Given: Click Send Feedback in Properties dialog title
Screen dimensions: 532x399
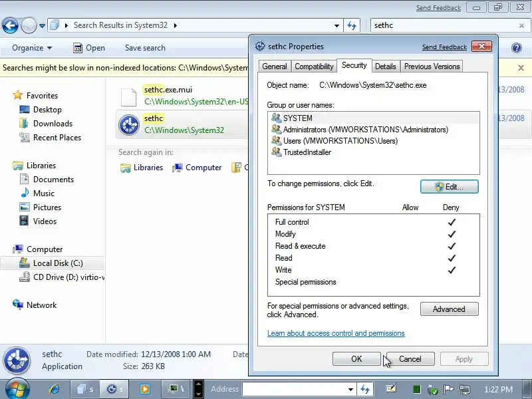Looking at the screenshot, I should pos(444,47).
